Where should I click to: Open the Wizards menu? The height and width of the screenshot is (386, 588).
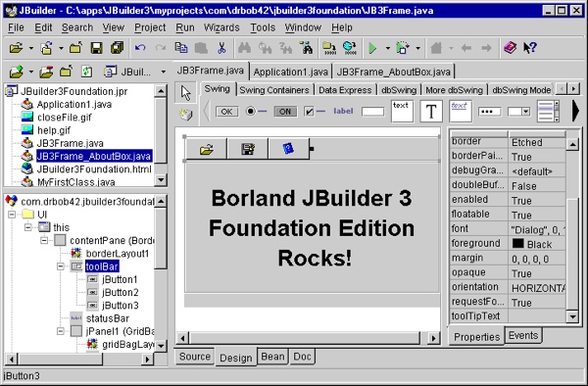click(x=221, y=27)
